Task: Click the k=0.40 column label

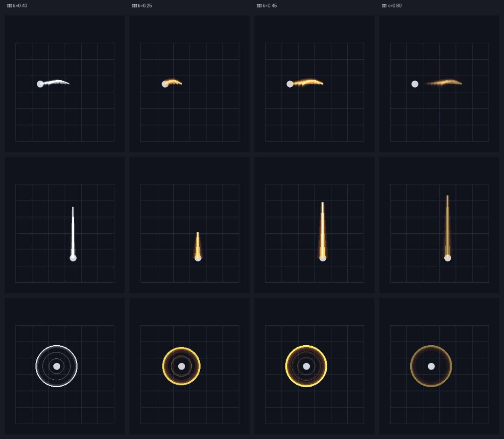Action: click(17, 6)
